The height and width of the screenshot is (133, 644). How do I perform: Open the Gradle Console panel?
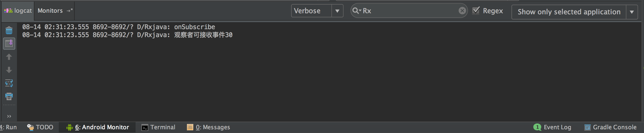point(610,127)
